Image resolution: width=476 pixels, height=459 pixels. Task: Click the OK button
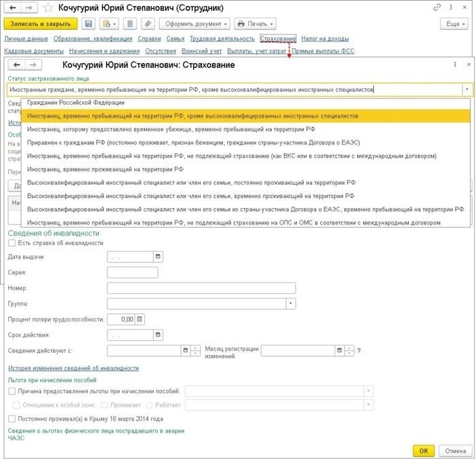click(424, 451)
